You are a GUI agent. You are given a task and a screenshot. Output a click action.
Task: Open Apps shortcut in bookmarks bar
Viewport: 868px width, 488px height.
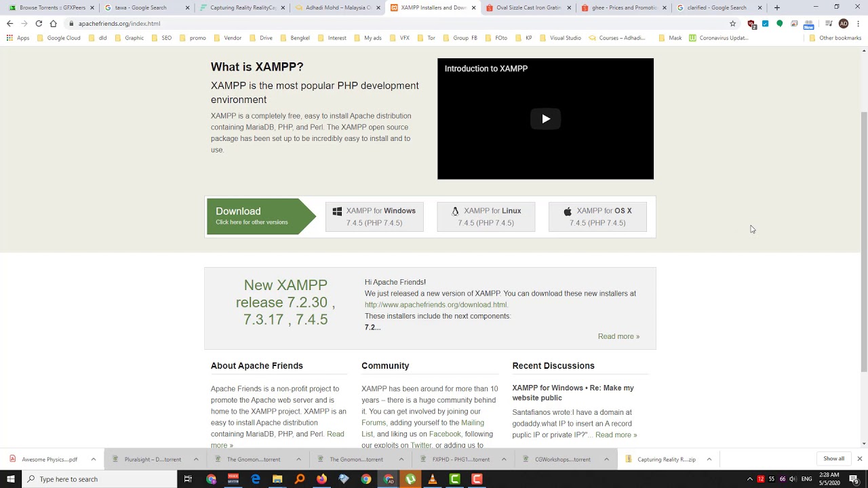point(18,38)
